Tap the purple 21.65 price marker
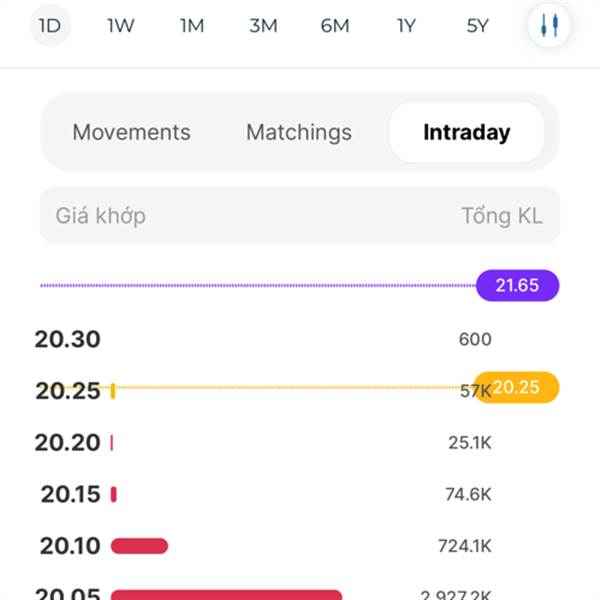 click(517, 285)
